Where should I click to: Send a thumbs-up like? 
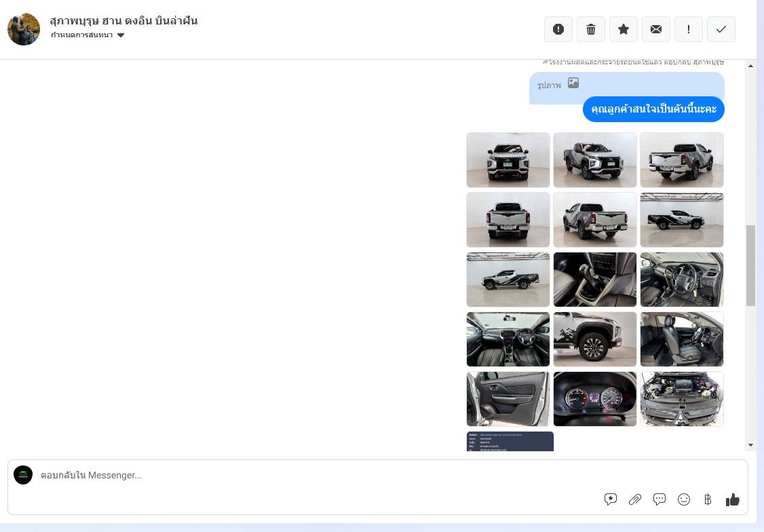click(x=733, y=499)
